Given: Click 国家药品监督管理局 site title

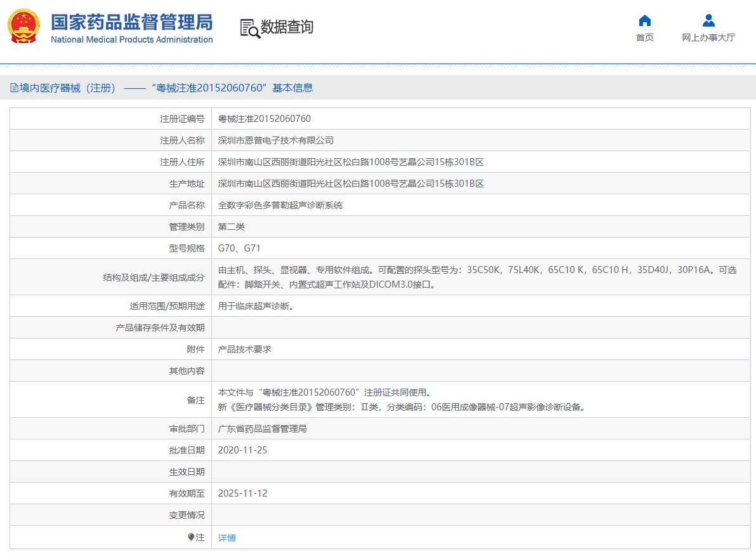Looking at the screenshot, I should [131, 22].
